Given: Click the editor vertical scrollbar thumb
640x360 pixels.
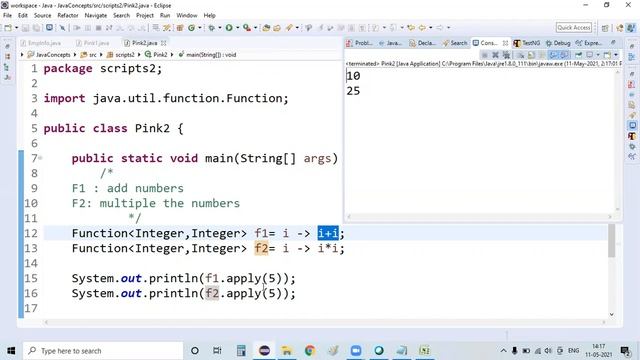Looking at the screenshot, I should point(611,241).
